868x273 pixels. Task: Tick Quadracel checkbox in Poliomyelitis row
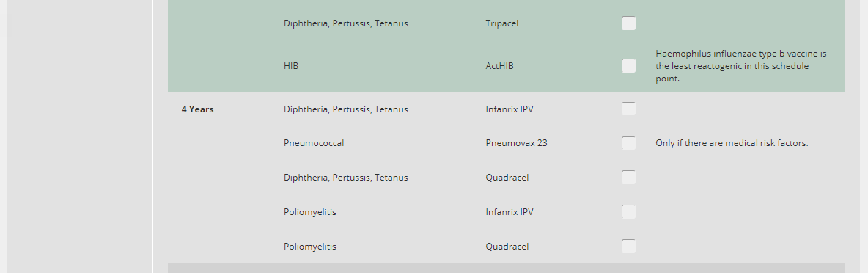click(628, 247)
